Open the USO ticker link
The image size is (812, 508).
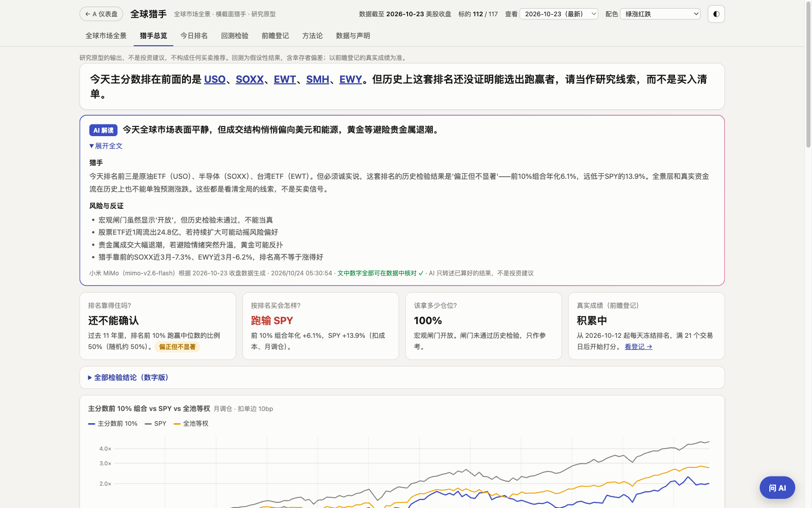tap(215, 79)
